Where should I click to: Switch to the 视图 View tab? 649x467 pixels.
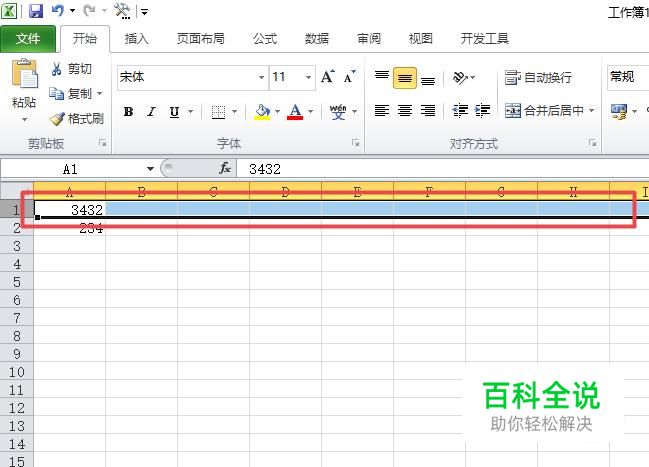[x=421, y=39]
